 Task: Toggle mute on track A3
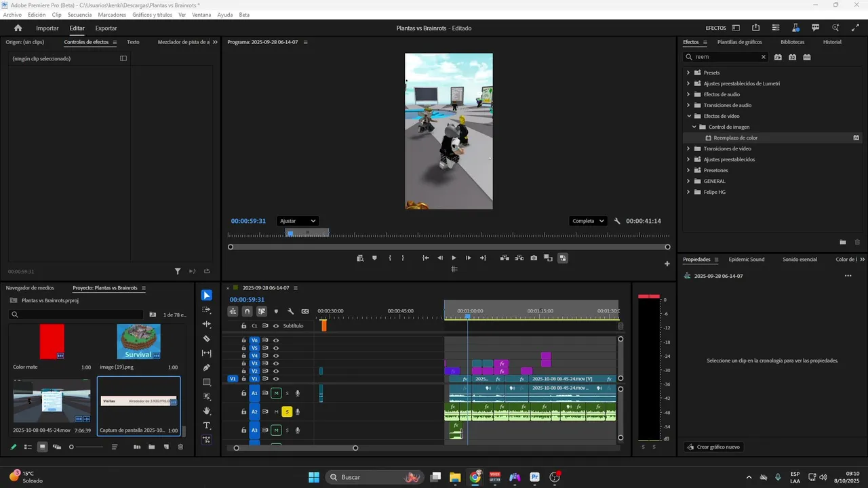pos(276,430)
